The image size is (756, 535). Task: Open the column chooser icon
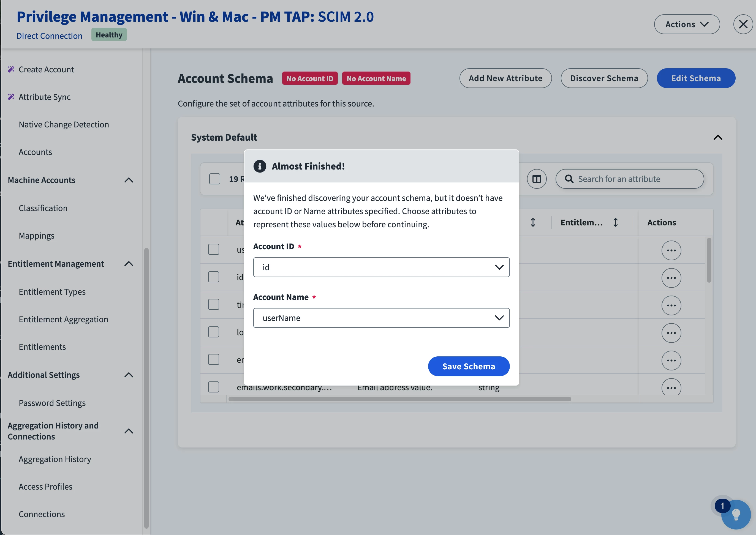tap(537, 179)
